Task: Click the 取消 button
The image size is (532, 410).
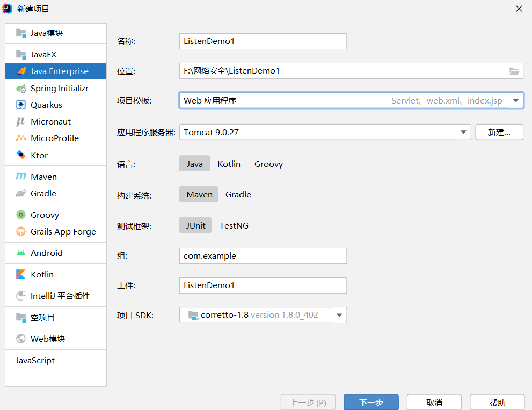Action: point(434,402)
